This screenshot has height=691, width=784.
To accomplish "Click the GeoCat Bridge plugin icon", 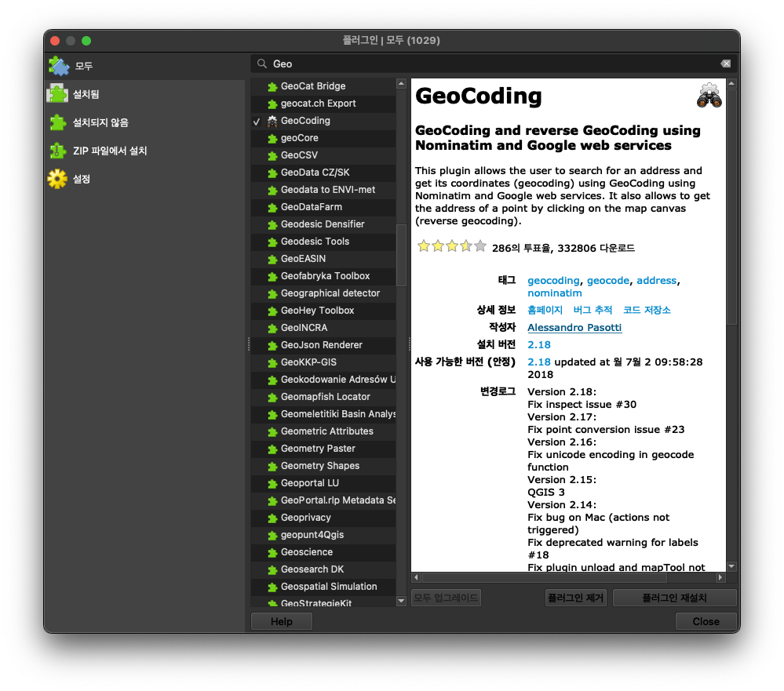I will tap(272, 87).
